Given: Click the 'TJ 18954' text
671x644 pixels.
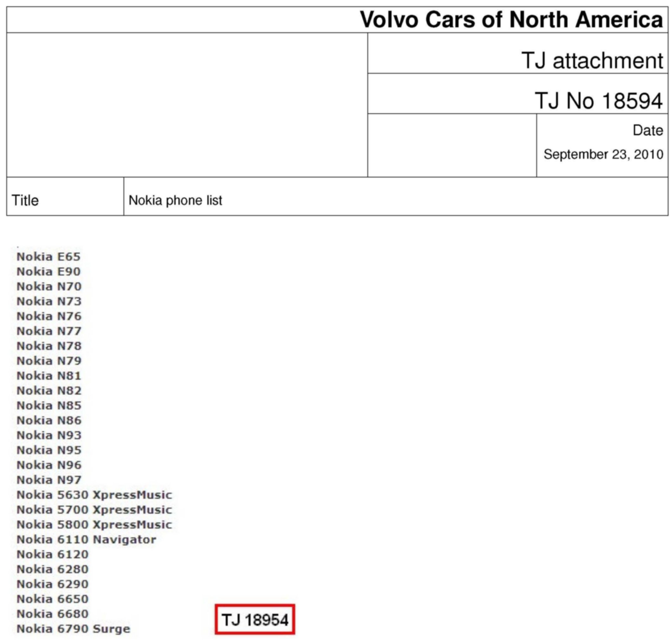Looking at the screenshot, I should click(255, 620).
